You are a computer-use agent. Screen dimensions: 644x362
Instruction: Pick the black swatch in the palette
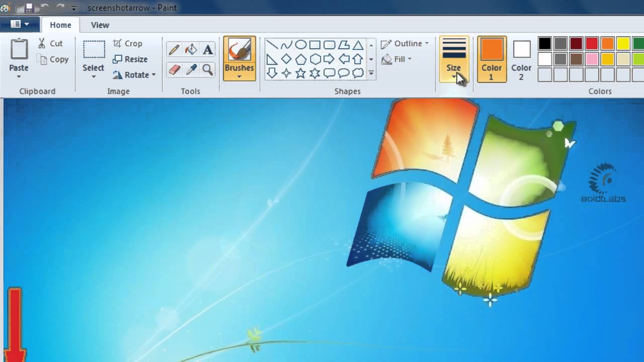[545, 44]
